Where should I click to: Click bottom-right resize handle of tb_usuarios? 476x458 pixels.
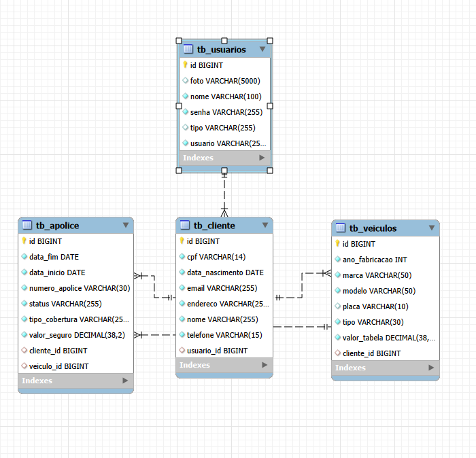pos(269,171)
